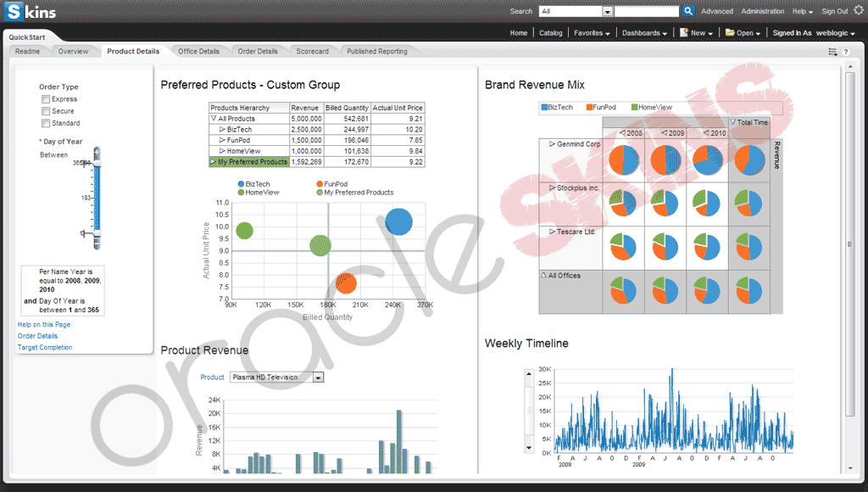
Task: Click the Open folder icon in header
Action: click(x=730, y=33)
